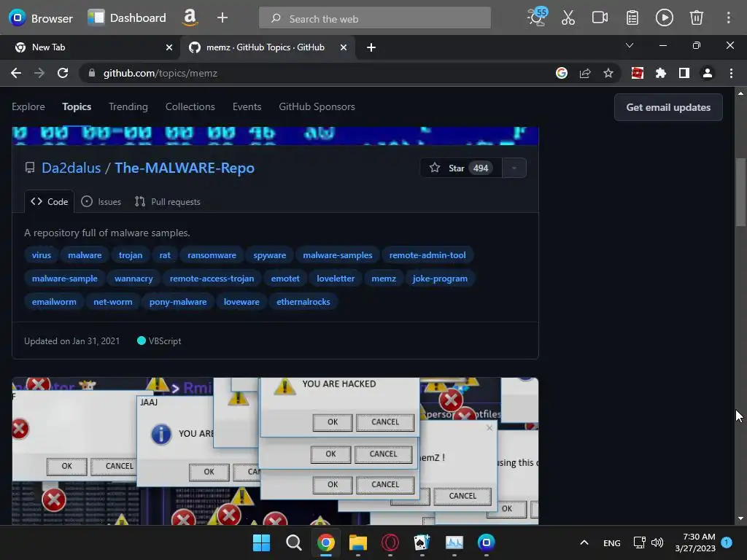This screenshot has height=560, width=747.
Task: Click the Trending navigation link
Action: tap(128, 106)
